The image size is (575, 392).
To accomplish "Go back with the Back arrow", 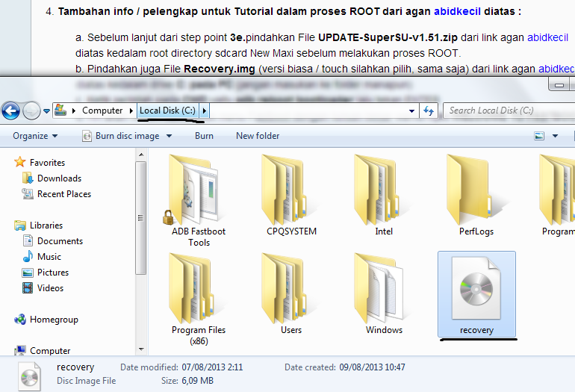I will click(x=10, y=111).
